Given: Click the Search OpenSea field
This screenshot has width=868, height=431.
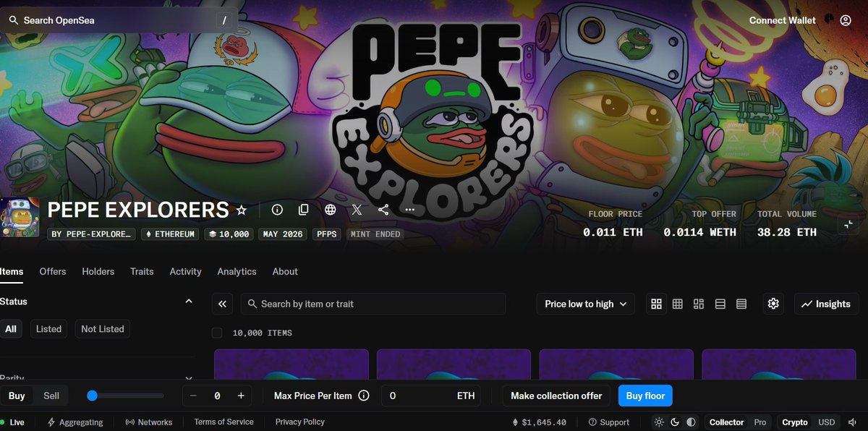Looking at the screenshot, I should coord(119,20).
